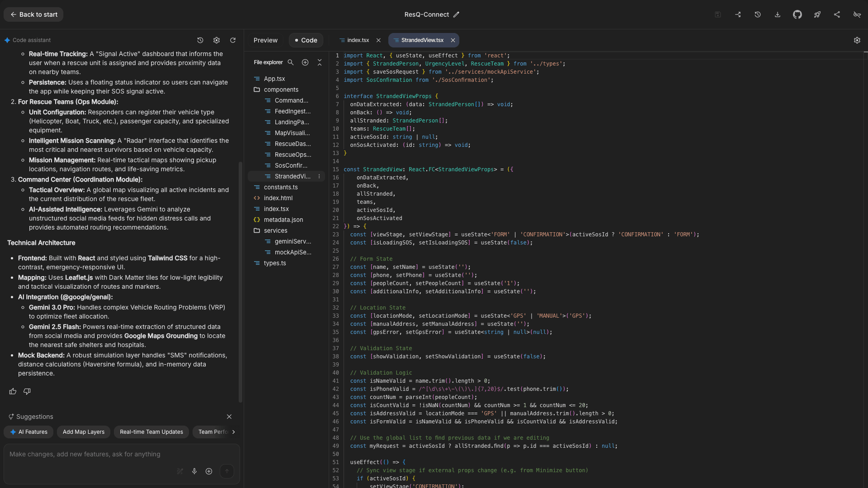The height and width of the screenshot is (488, 868).
Task: Click the GitHub icon in top bar
Action: [797, 14]
